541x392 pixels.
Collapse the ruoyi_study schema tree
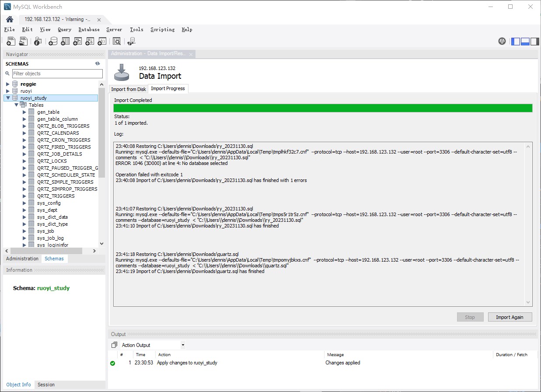[8, 98]
